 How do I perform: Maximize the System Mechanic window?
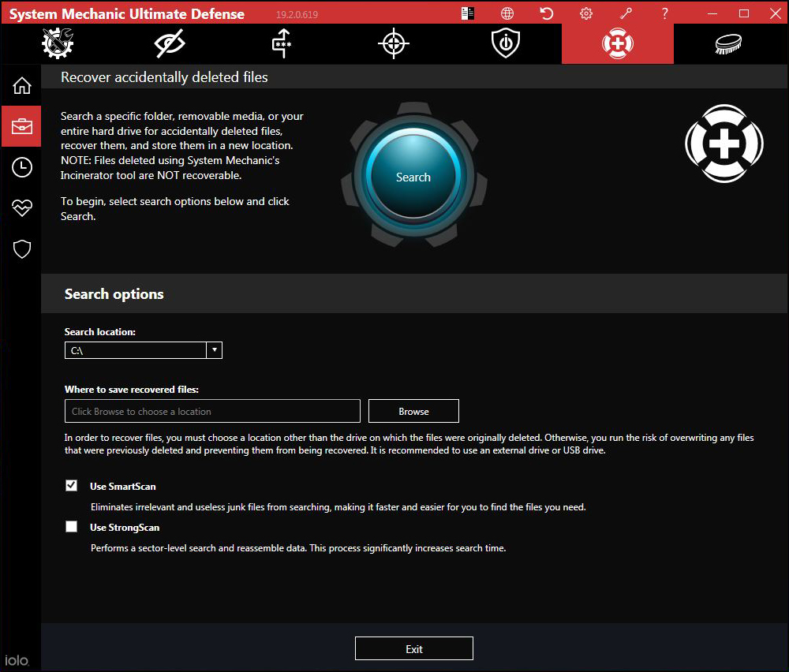coord(744,13)
